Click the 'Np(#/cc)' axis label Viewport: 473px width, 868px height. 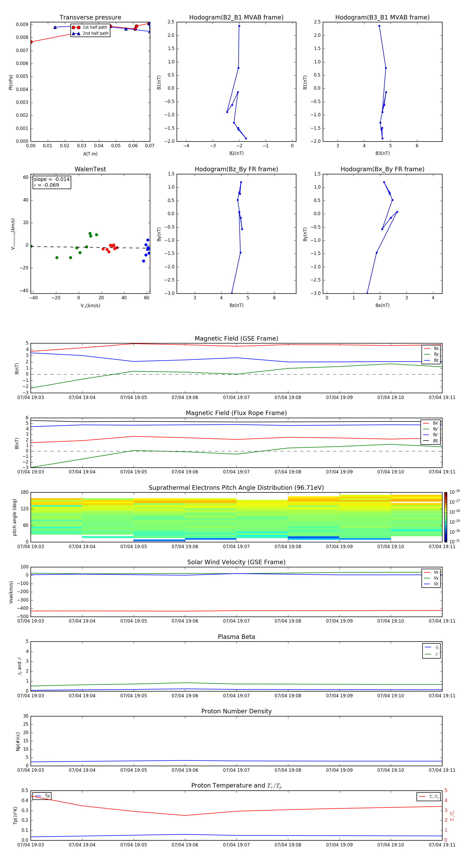click(x=18, y=741)
